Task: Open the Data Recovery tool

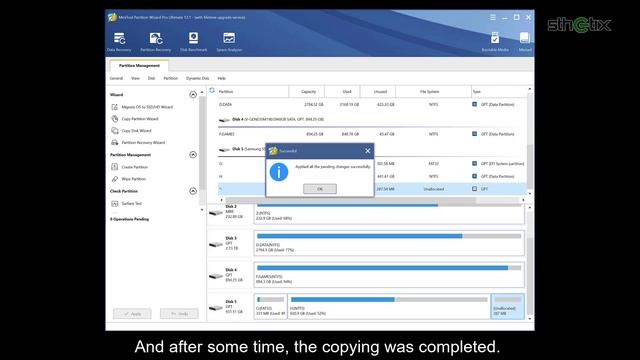Action: pyautogui.click(x=119, y=42)
